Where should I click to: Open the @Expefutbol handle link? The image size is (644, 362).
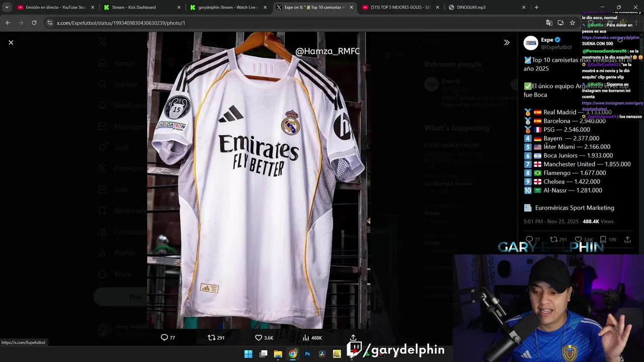pos(556,47)
